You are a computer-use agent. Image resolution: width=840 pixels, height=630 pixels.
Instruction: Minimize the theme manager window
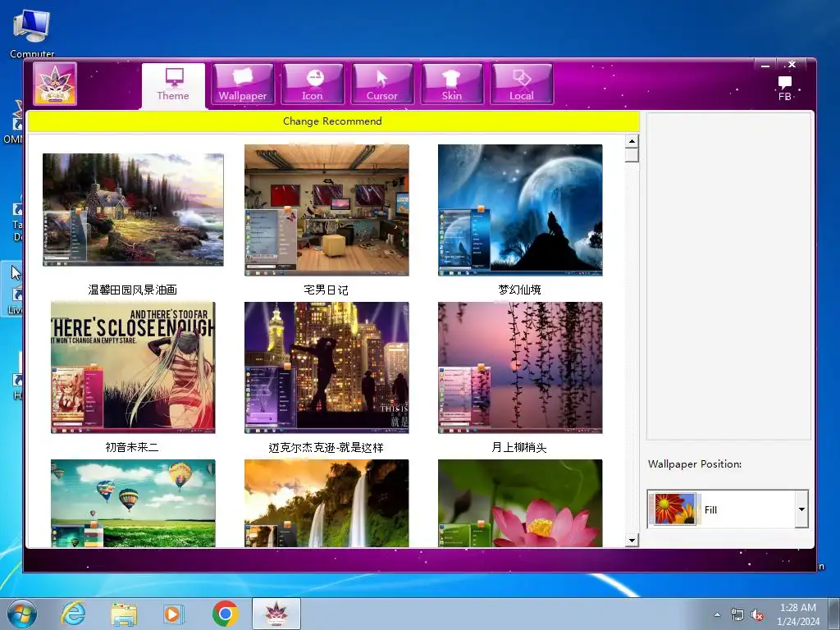pos(765,66)
